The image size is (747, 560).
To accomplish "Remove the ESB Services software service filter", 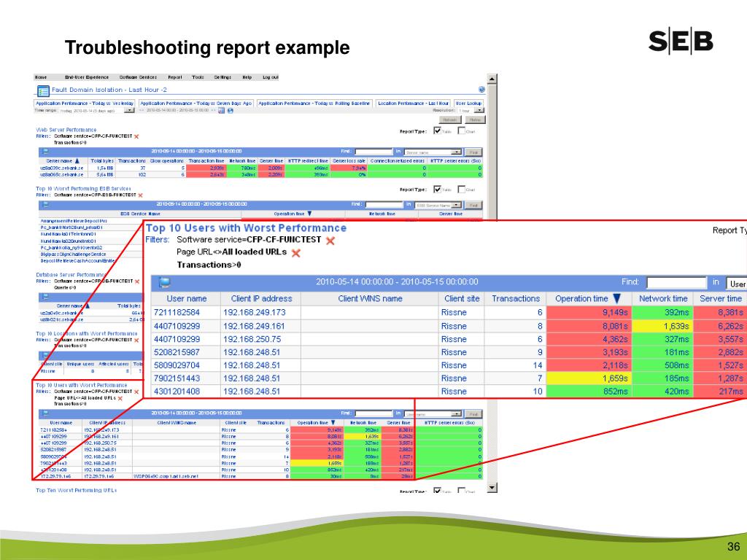I will [x=140, y=195].
